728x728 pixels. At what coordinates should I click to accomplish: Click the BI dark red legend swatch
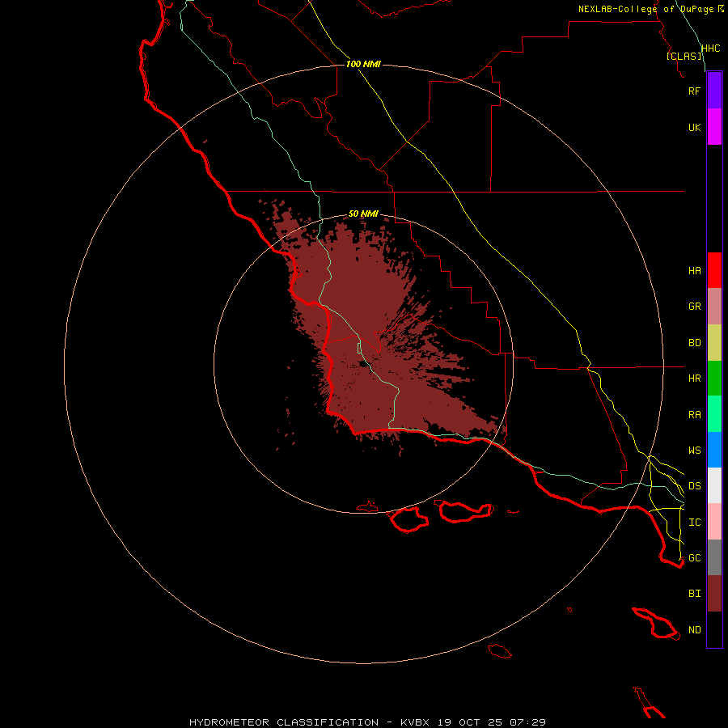(714, 594)
